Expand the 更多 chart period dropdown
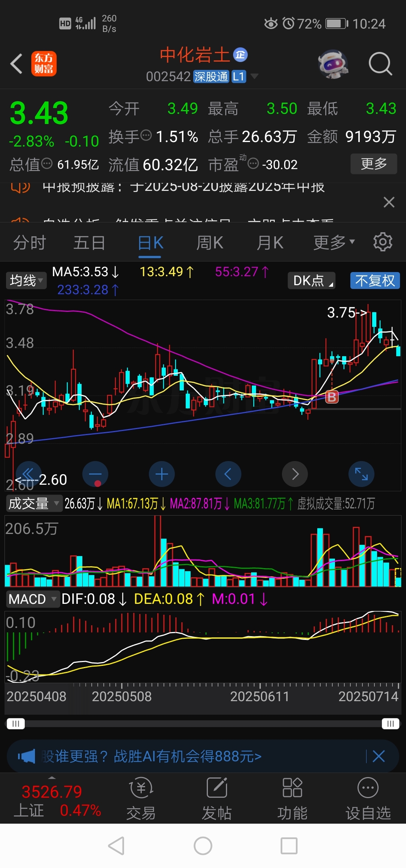 point(334,243)
